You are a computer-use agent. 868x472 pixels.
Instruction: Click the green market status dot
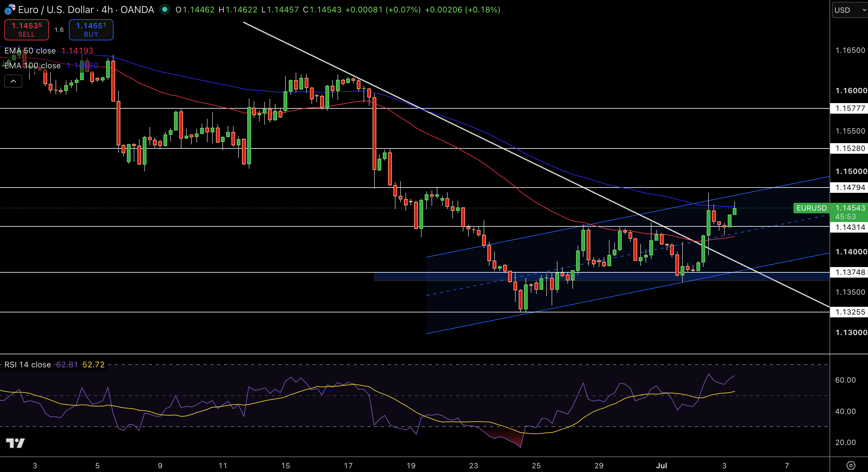[x=164, y=9]
